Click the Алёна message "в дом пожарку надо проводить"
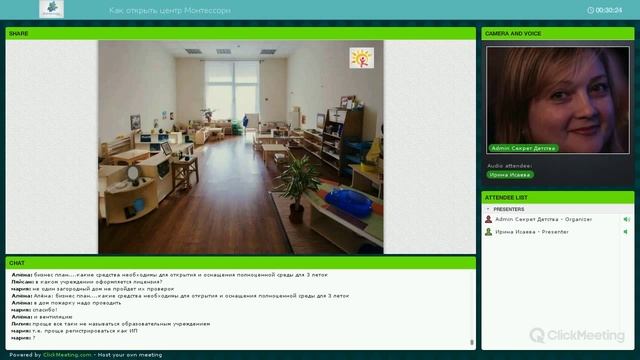This screenshot has width=640, height=360. tap(66, 303)
